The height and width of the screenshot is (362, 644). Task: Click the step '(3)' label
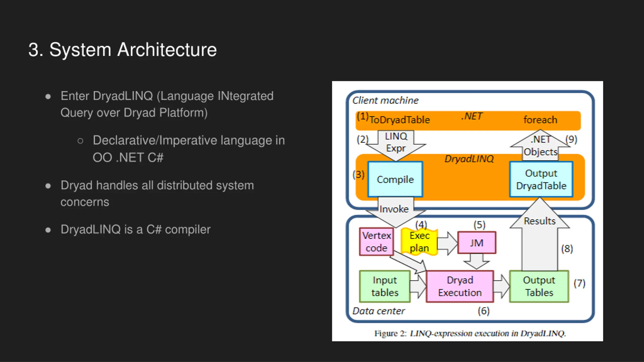tap(358, 174)
